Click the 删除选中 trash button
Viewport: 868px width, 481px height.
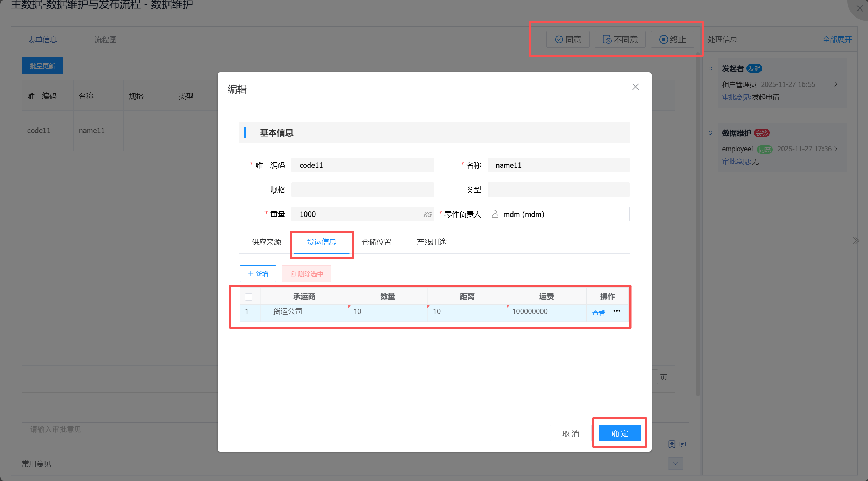306,274
